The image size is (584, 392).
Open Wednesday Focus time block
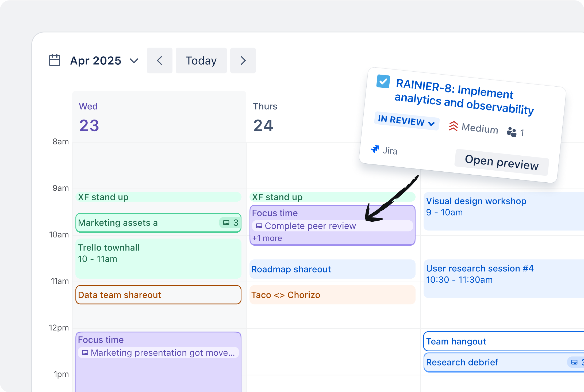click(x=159, y=362)
